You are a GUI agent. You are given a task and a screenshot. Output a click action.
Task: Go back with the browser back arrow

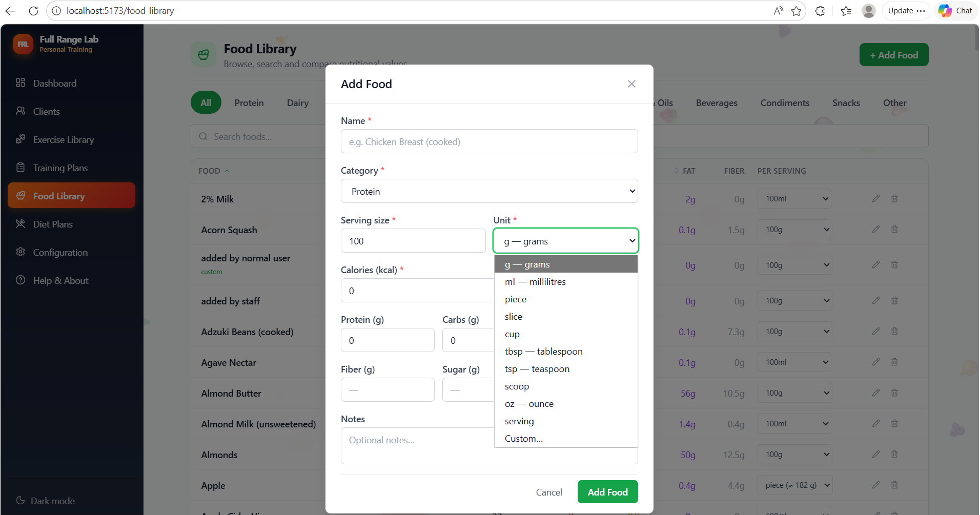(x=10, y=11)
